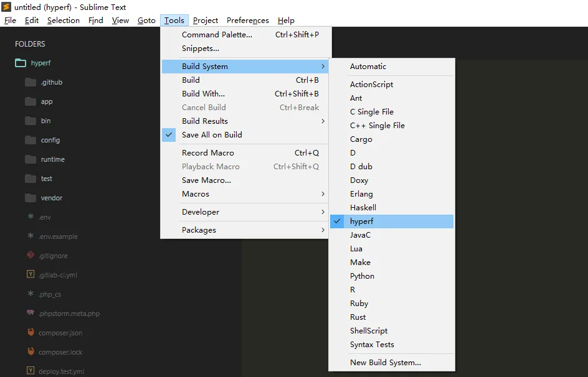Expand the Build Results submenu
588x377 pixels.
245,121
